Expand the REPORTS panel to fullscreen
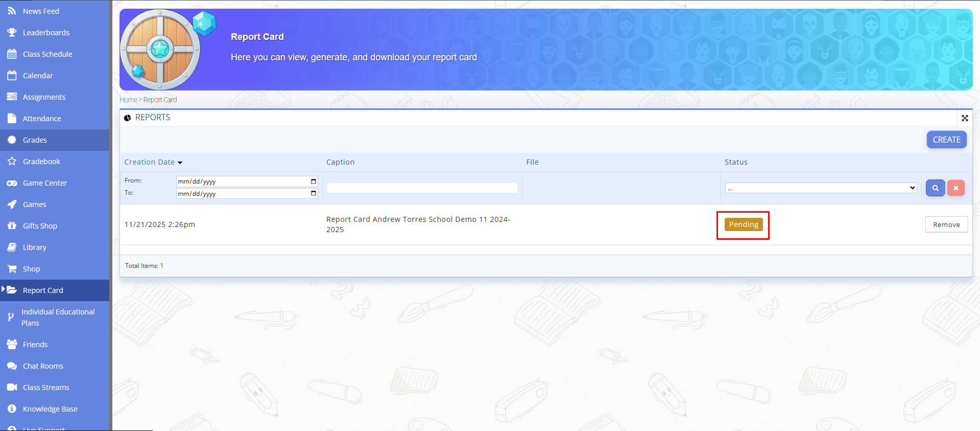 [965, 118]
